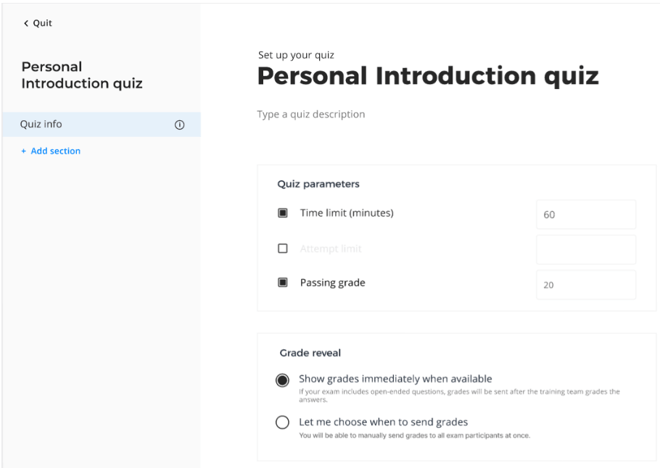Viewport: 660px width, 468px height.
Task: Click the Add section link
Action: [x=56, y=151]
